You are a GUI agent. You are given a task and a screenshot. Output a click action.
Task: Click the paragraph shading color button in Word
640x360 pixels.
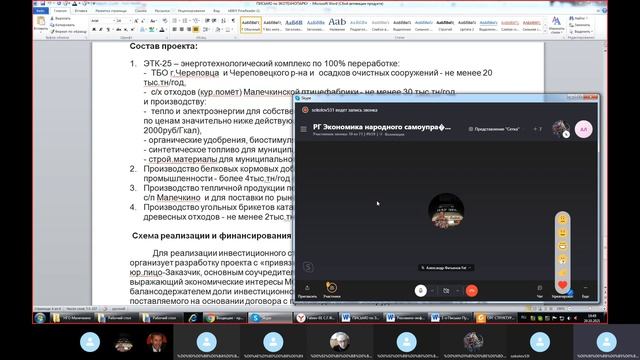pyautogui.click(x=218, y=29)
